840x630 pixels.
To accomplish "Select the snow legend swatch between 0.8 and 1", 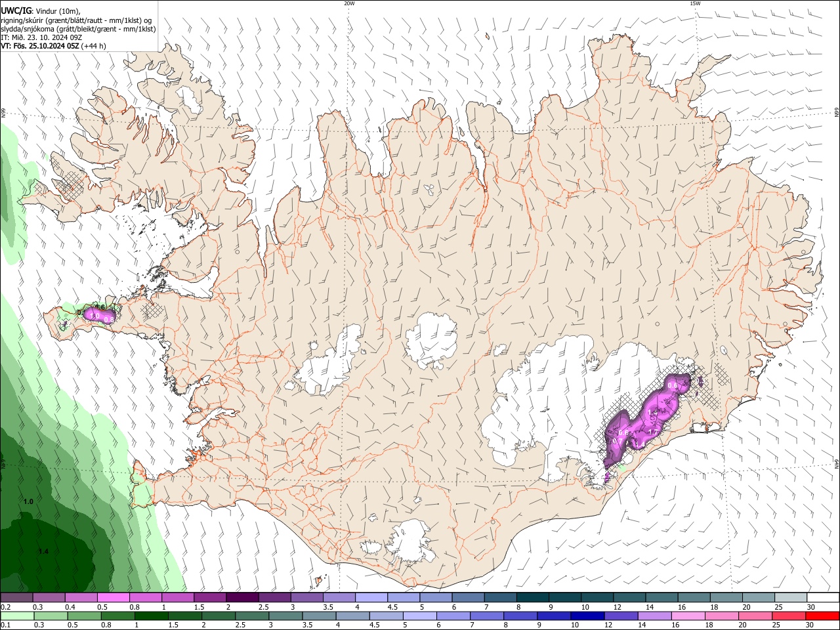I will (x=146, y=597).
